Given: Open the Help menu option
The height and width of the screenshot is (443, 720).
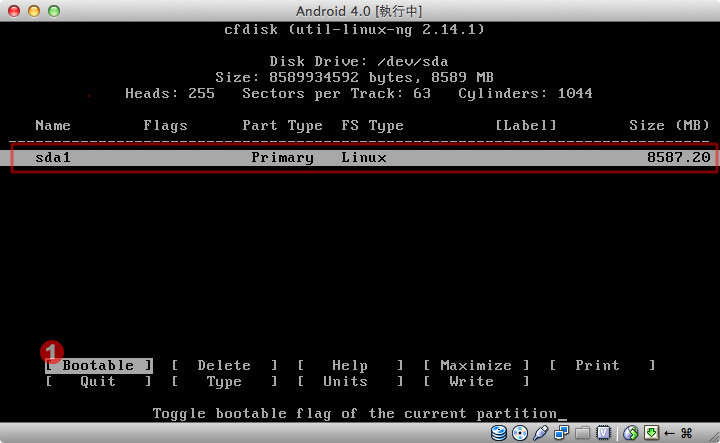Looking at the screenshot, I should (350, 365).
